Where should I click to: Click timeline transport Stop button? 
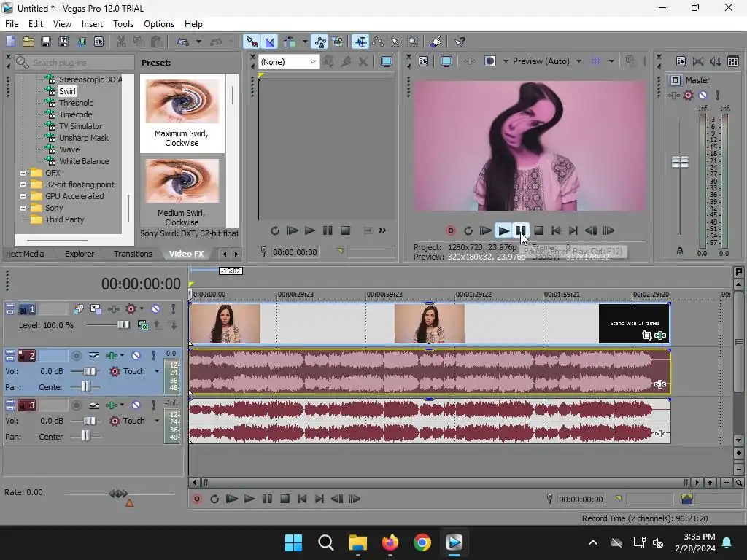pos(285,499)
